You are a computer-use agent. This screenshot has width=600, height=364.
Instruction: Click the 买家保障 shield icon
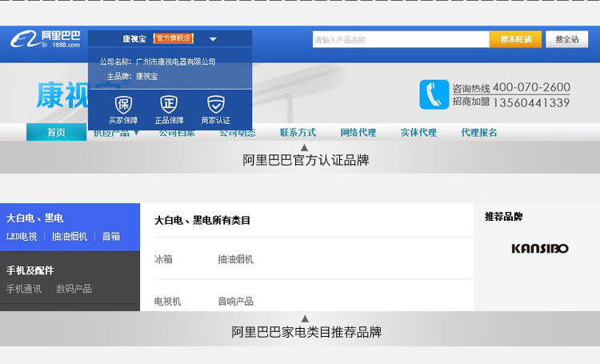[123, 105]
